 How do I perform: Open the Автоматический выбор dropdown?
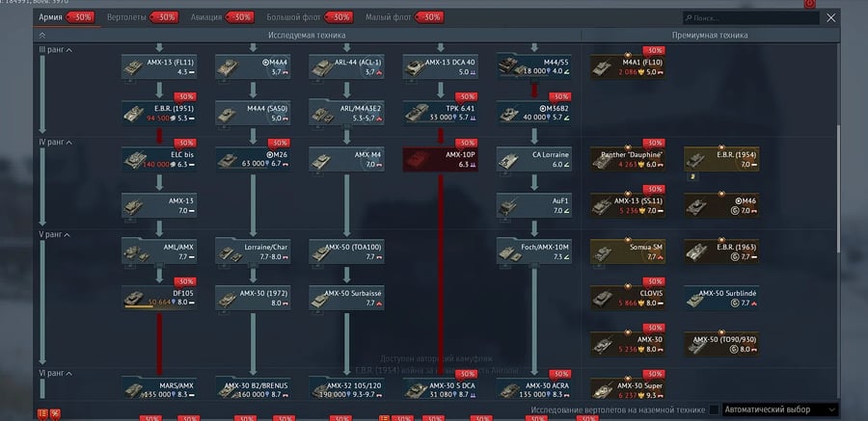780,410
